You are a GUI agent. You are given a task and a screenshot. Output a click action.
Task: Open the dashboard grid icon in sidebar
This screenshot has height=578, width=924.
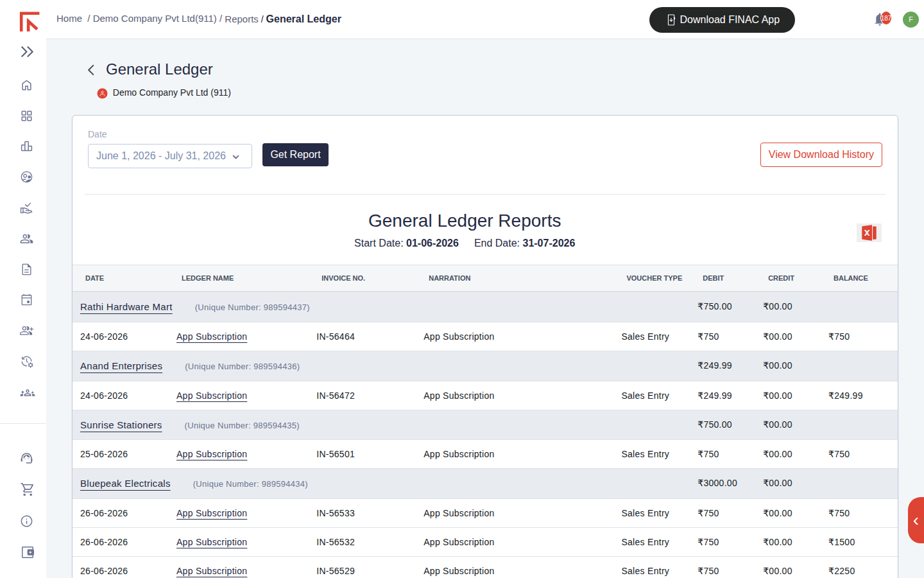click(26, 116)
